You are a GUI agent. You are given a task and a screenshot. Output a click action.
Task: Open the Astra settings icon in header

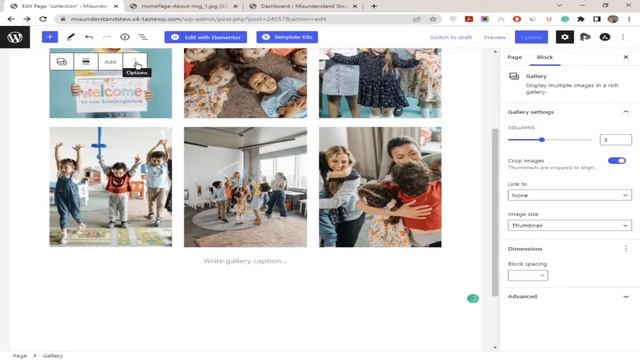tap(605, 37)
